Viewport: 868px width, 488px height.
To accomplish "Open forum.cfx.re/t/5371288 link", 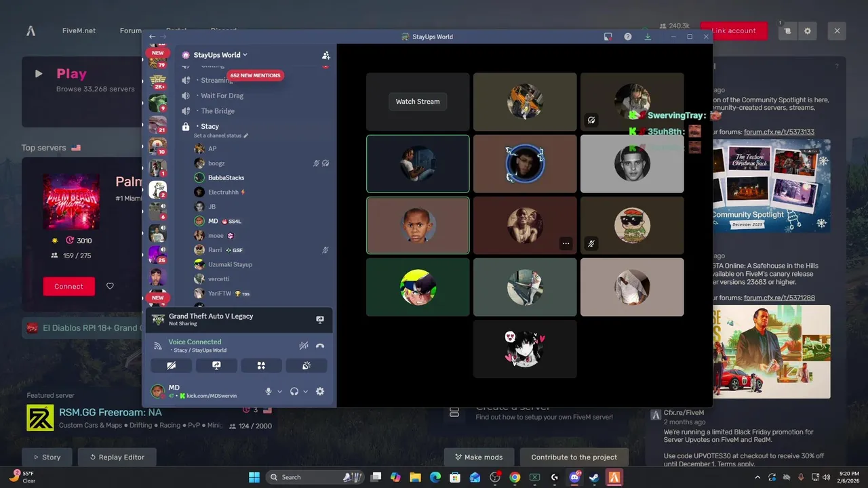I will 779,298.
